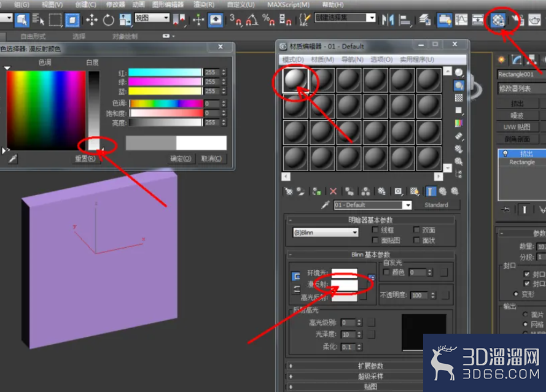546x392 pixels.
Task: Check the self-illumination 颜色 checkbox
Action: pos(386,272)
